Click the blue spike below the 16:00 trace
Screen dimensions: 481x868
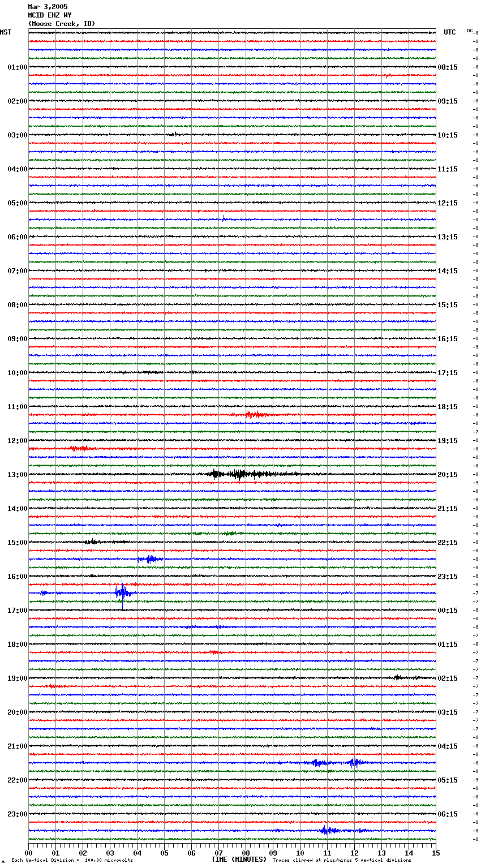[x=123, y=593]
